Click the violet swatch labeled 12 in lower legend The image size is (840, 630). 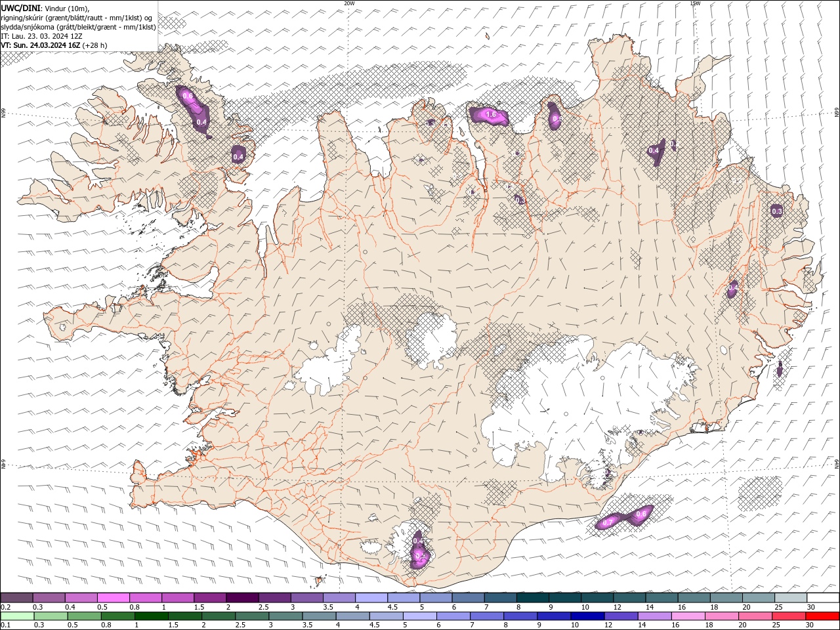point(621,616)
